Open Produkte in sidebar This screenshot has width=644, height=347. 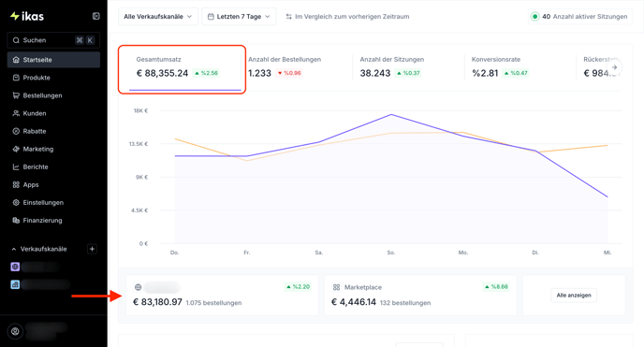click(x=53, y=78)
